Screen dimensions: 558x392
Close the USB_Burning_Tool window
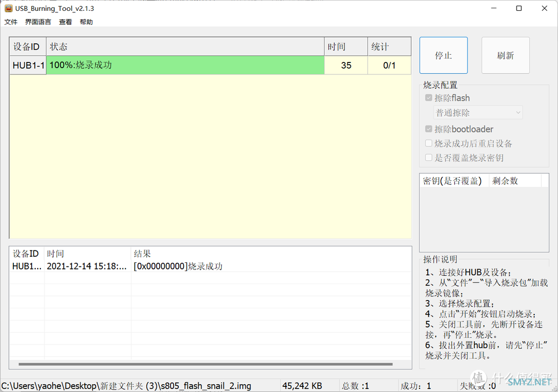pyautogui.click(x=545, y=8)
